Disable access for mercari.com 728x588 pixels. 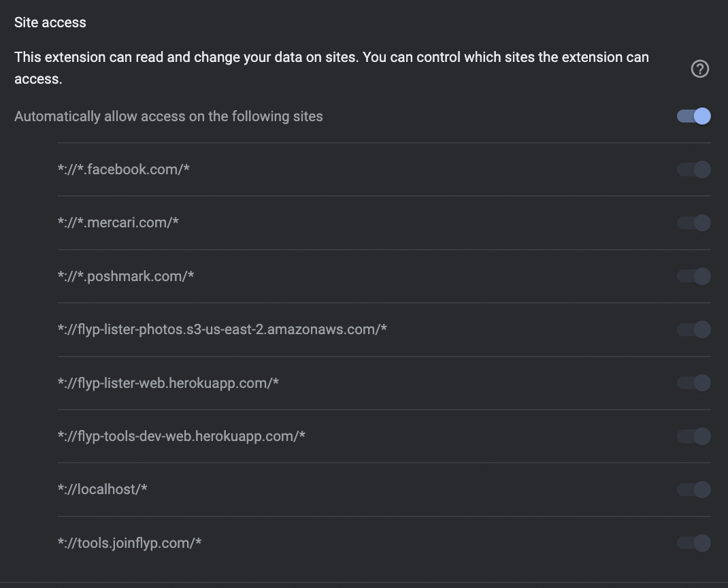(x=694, y=223)
